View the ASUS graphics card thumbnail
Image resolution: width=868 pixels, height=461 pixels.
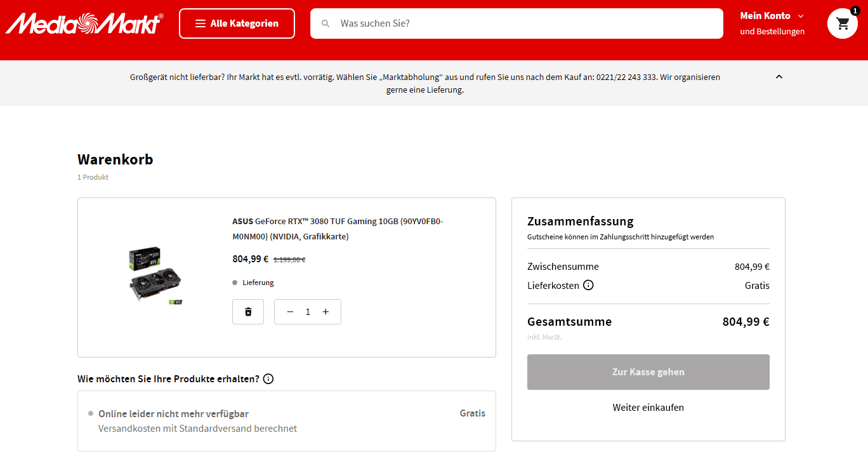[155, 276]
